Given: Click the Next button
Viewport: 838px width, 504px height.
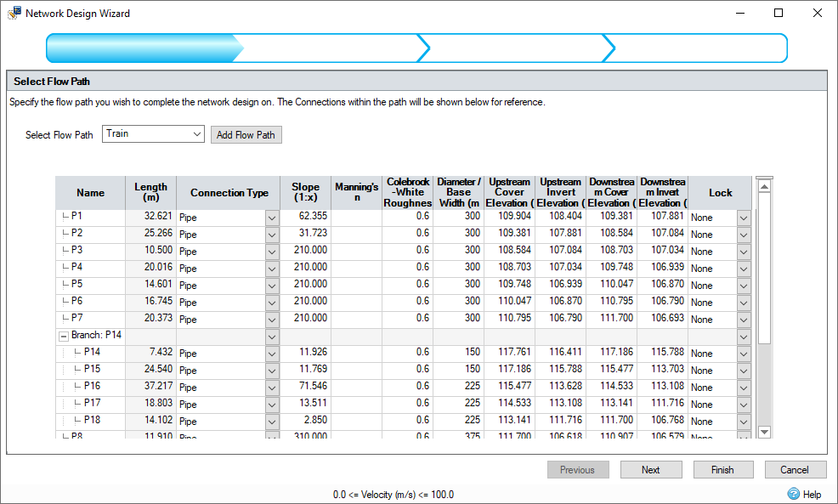Looking at the screenshot, I should (x=651, y=470).
